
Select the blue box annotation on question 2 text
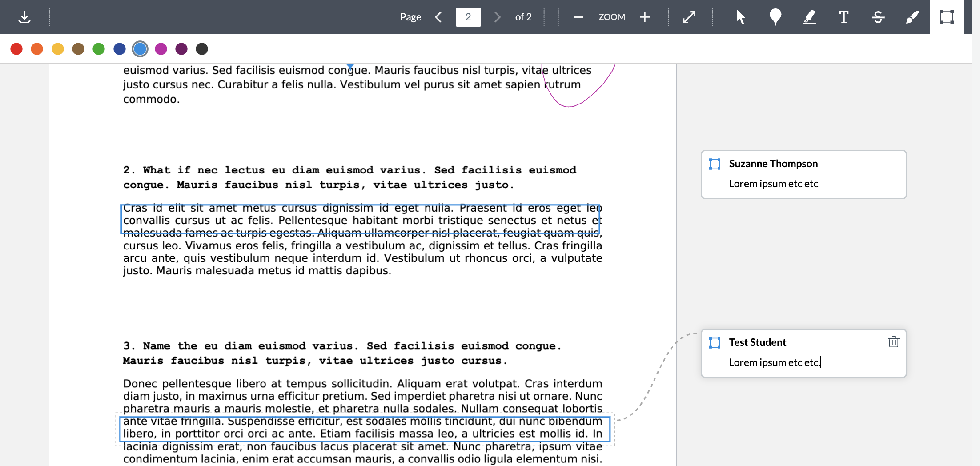click(361, 219)
